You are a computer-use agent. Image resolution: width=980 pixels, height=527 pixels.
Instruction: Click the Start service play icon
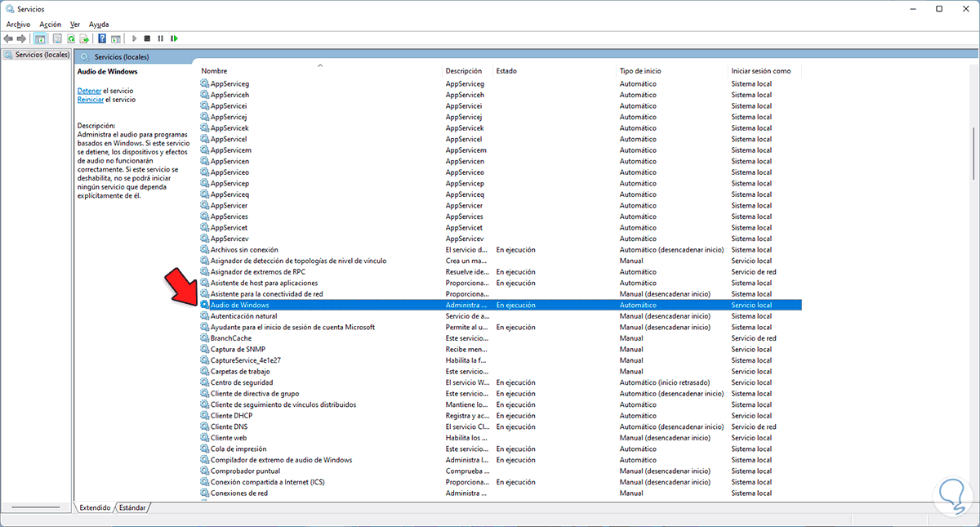coord(134,38)
